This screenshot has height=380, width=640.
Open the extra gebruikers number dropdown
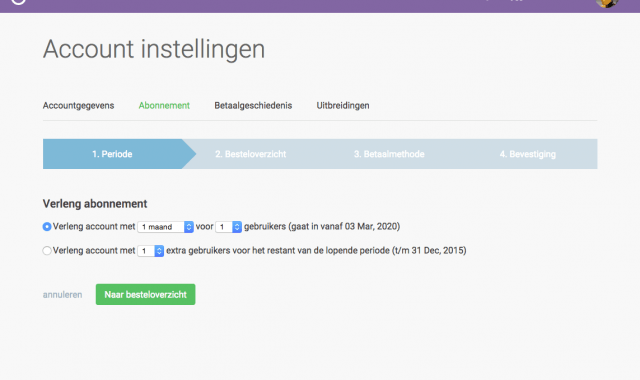coord(151,251)
